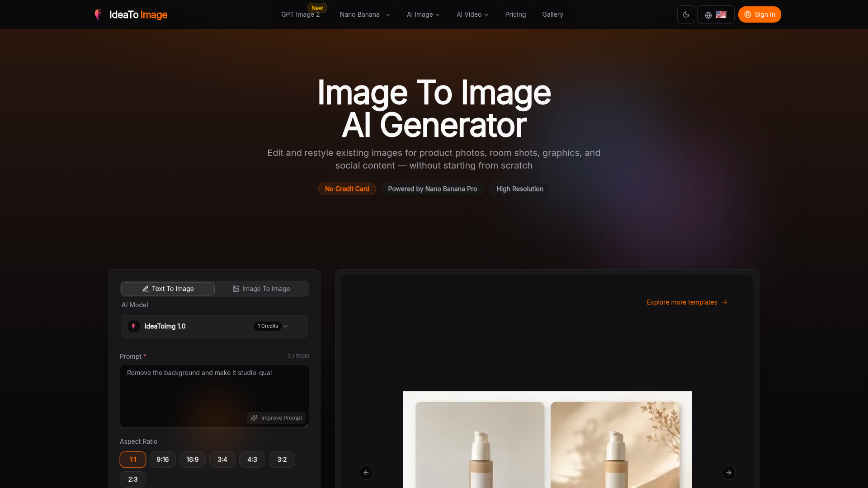This screenshot has width=868, height=488.
Task: Select the 3:4 aspect ratio
Action: pyautogui.click(x=222, y=460)
